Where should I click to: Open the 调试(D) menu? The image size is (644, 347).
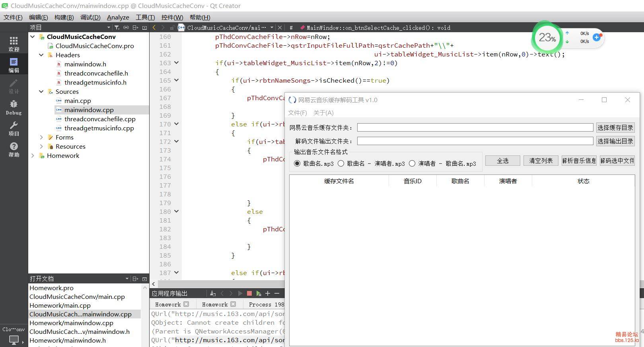90,17
